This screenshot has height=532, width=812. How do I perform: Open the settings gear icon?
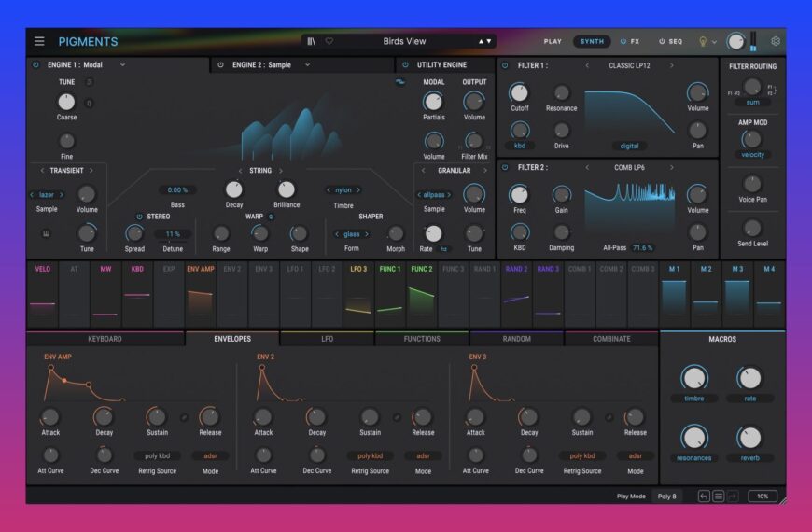point(775,41)
